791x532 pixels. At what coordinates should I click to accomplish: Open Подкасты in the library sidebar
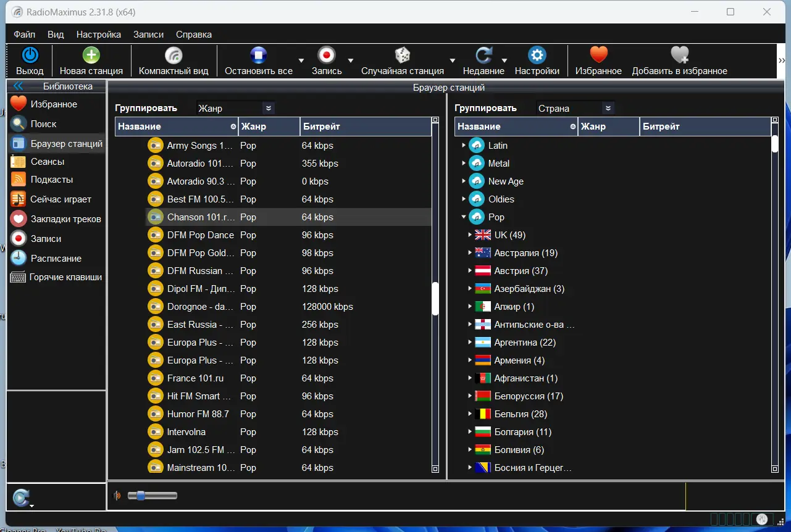(56, 180)
